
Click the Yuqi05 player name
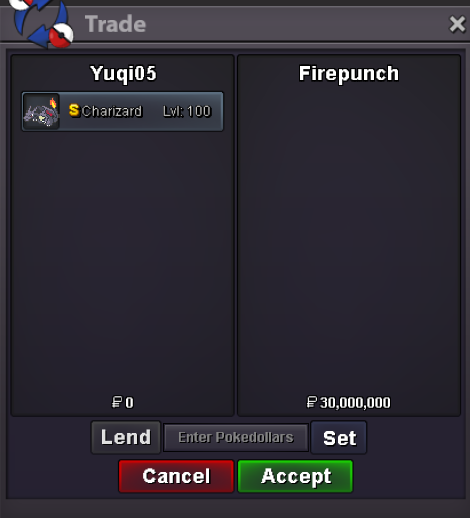(x=123, y=74)
